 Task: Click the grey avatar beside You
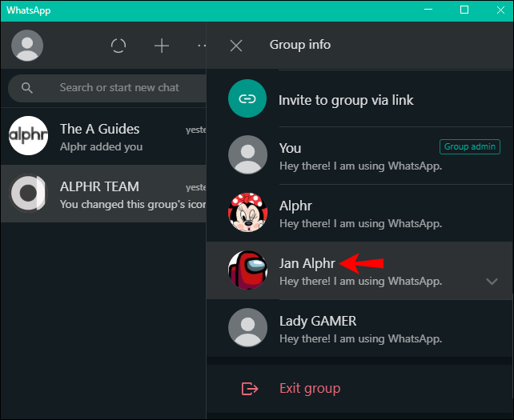coord(248,154)
